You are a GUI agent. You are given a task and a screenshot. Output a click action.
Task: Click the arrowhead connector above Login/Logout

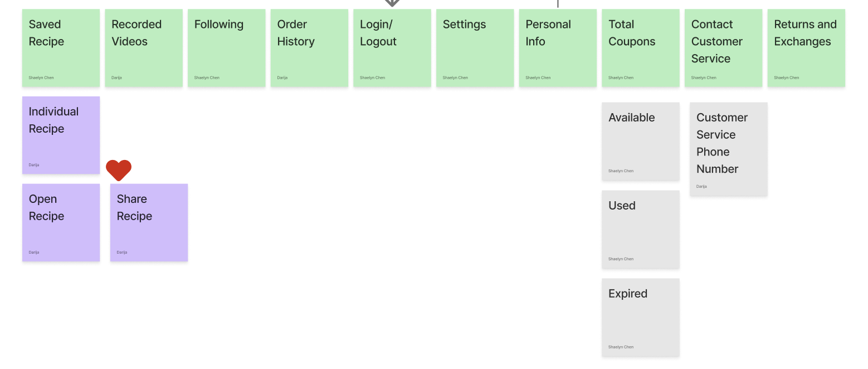point(392,3)
